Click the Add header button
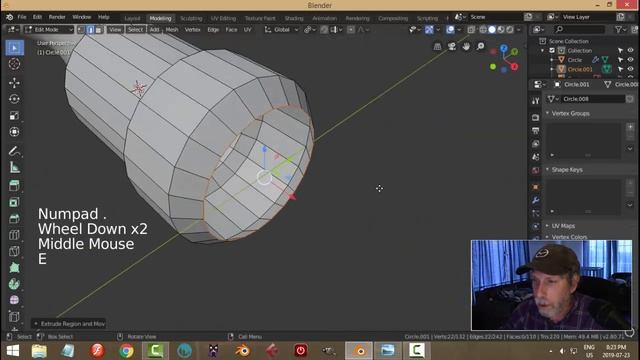Screen dimensions: 640x360 coord(154,30)
